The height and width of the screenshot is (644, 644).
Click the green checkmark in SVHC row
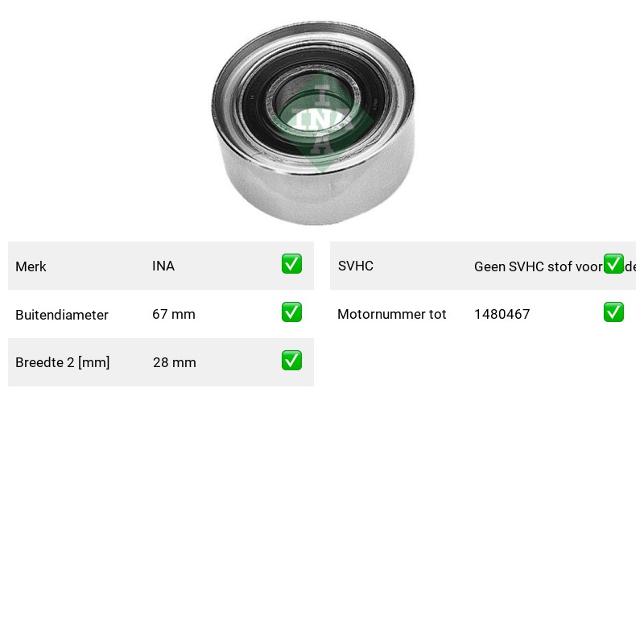(613, 264)
